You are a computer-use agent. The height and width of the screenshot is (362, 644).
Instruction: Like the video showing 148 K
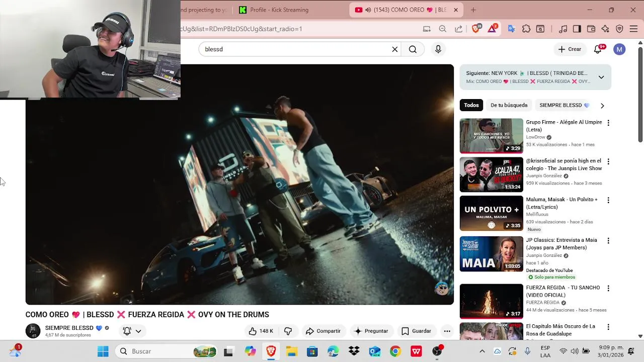261,331
